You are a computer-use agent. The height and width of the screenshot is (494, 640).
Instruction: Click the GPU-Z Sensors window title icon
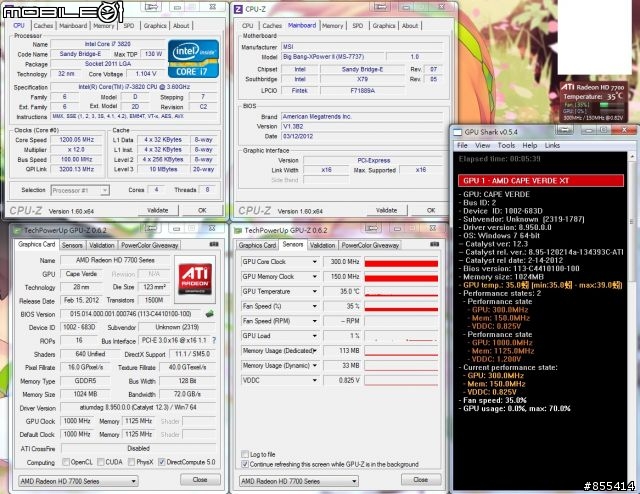(x=238, y=230)
